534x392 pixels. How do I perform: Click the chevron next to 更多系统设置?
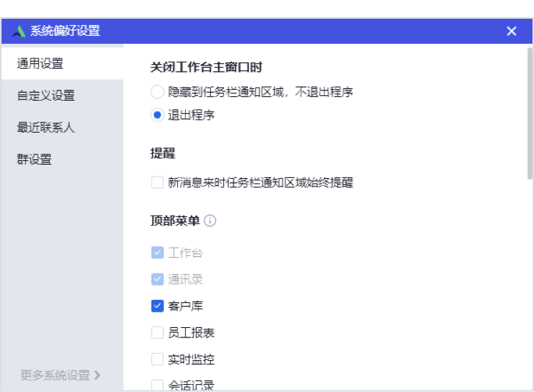[x=97, y=375]
